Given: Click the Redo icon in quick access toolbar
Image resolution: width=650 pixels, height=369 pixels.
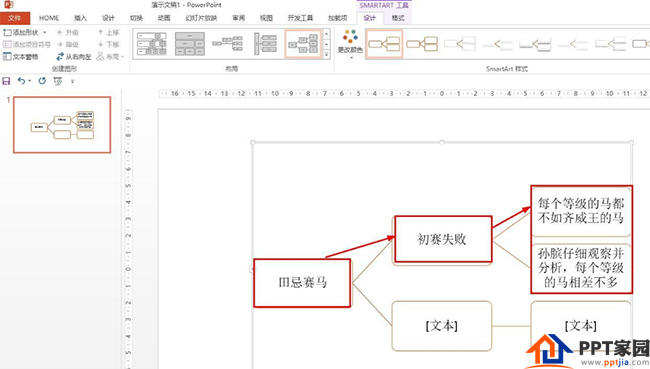Looking at the screenshot, I should coord(42,81).
